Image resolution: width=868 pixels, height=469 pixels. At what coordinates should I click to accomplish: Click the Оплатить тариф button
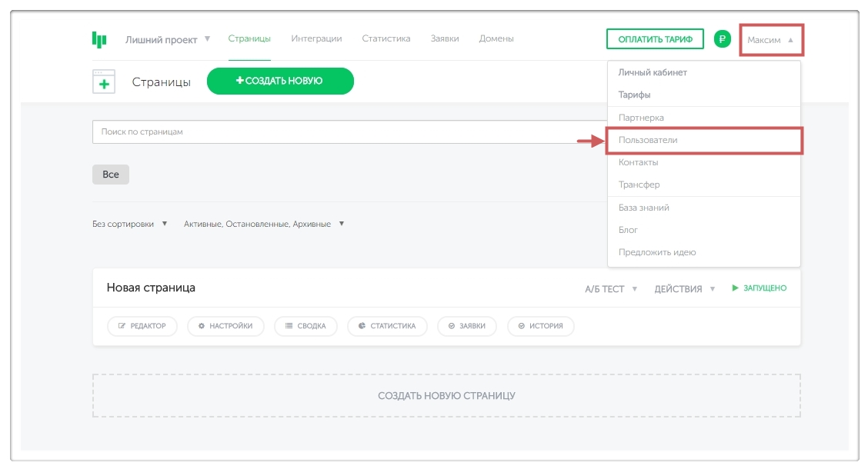(654, 39)
